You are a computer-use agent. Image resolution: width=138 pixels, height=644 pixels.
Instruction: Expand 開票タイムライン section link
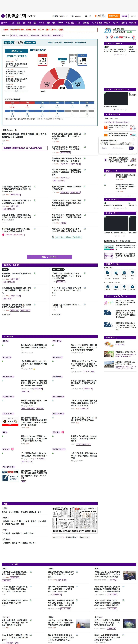(x=55, y=43)
